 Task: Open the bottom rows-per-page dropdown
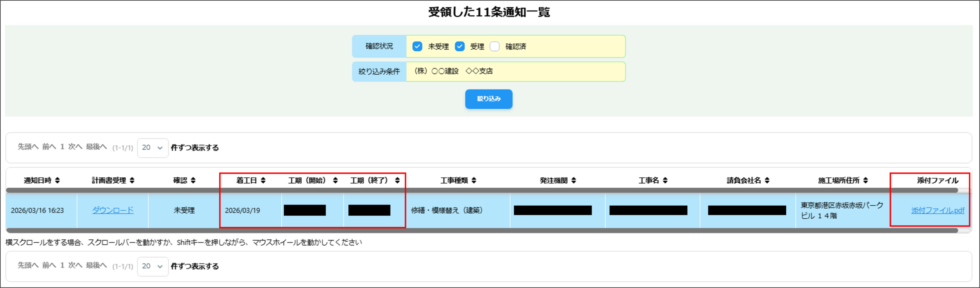point(152,266)
